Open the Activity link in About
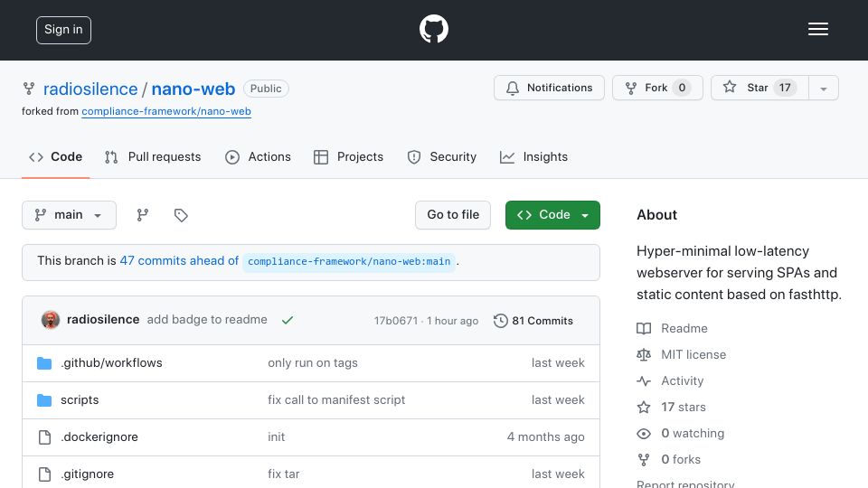Screen dimensions: 868x488 click(x=670, y=380)
